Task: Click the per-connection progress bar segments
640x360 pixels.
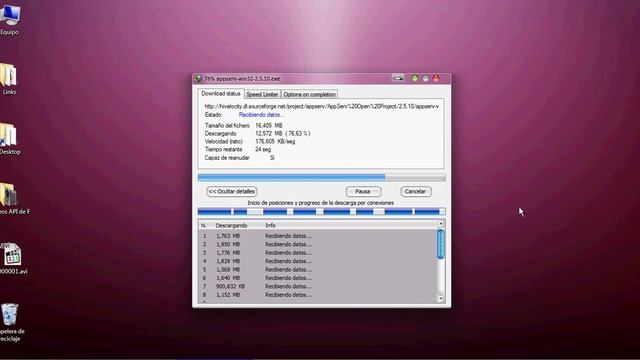Action: 322,211
